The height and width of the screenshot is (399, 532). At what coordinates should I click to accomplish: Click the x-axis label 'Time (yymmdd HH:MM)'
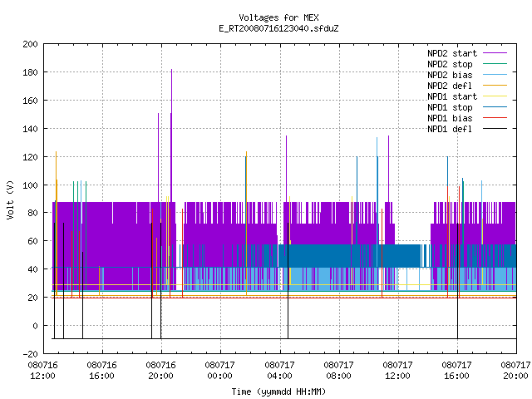coord(278,392)
